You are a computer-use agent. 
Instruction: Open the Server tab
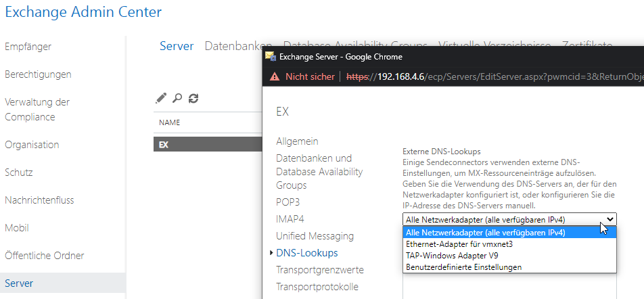coord(177,46)
